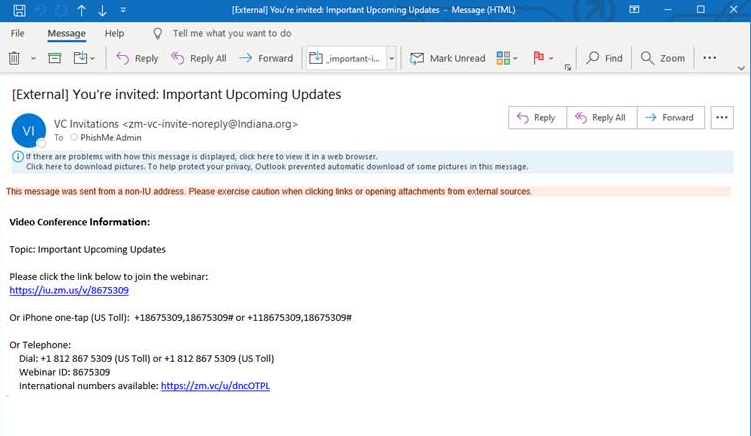Viewport: 751px width, 436px height.
Task: Open the Categorize color squares dropdown
Action: (x=507, y=58)
